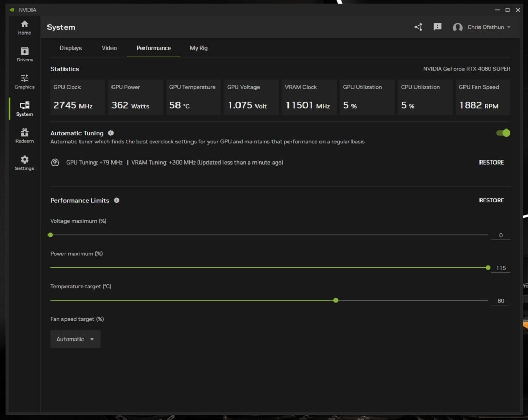Click the GPU Temperature statistic card
This screenshot has height=420, width=528.
[193, 97]
